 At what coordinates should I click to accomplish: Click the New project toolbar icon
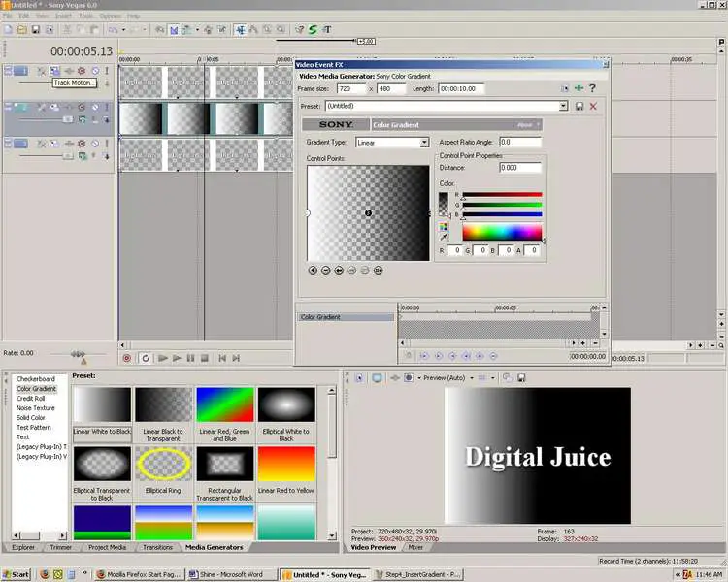[x=8, y=30]
